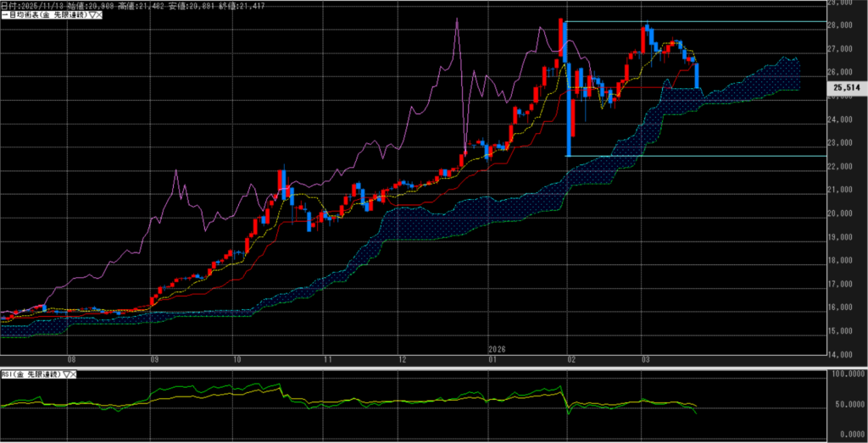Open the RSI indicator triangle dropdown

pos(65,374)
